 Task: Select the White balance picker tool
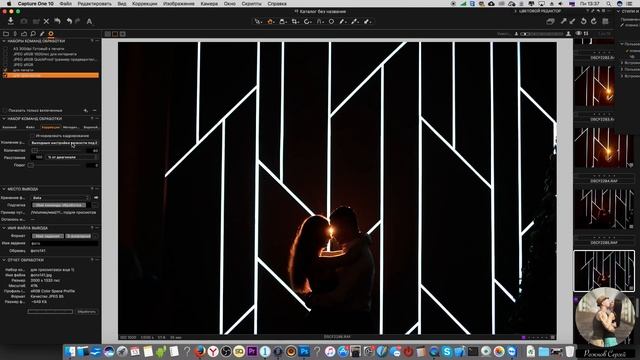(x=355, y=21)
